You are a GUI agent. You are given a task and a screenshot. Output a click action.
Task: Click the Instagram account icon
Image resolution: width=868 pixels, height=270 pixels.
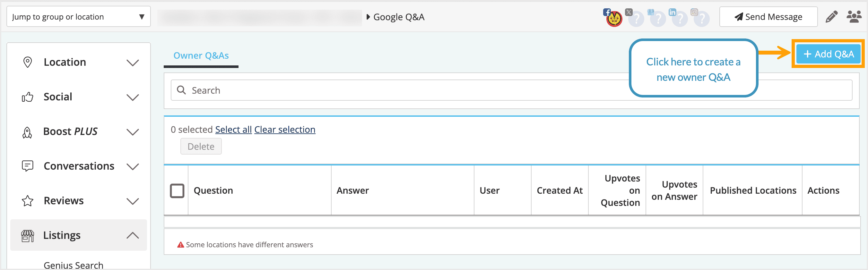tap(701, 18)
